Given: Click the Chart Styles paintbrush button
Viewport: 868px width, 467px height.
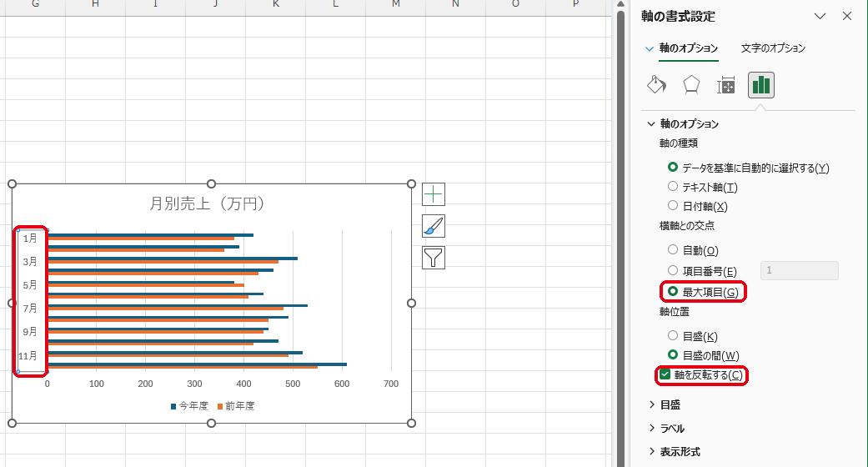Looking at the screenshot, I should tap(434, 226).
